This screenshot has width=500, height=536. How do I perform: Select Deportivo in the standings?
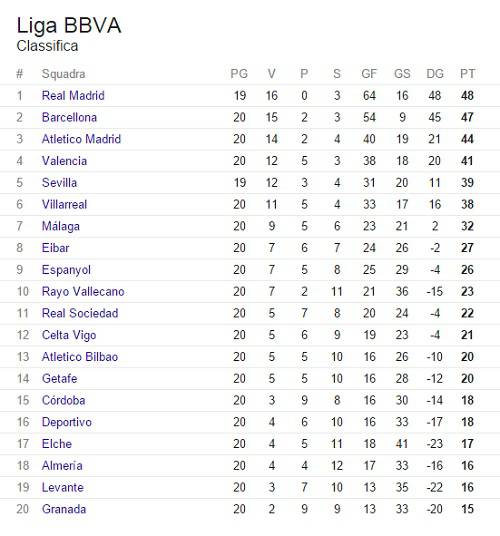[x=67, y=422]
